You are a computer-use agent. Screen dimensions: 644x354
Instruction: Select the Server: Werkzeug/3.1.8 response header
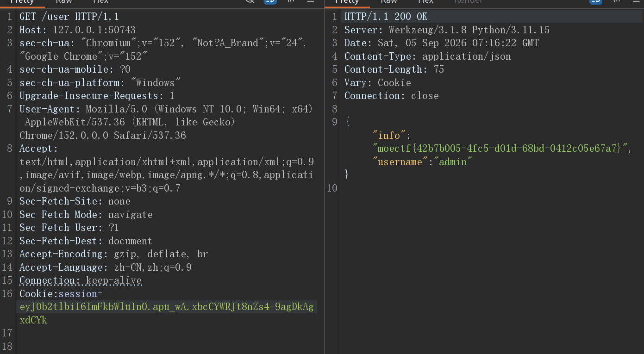point(447,30)
